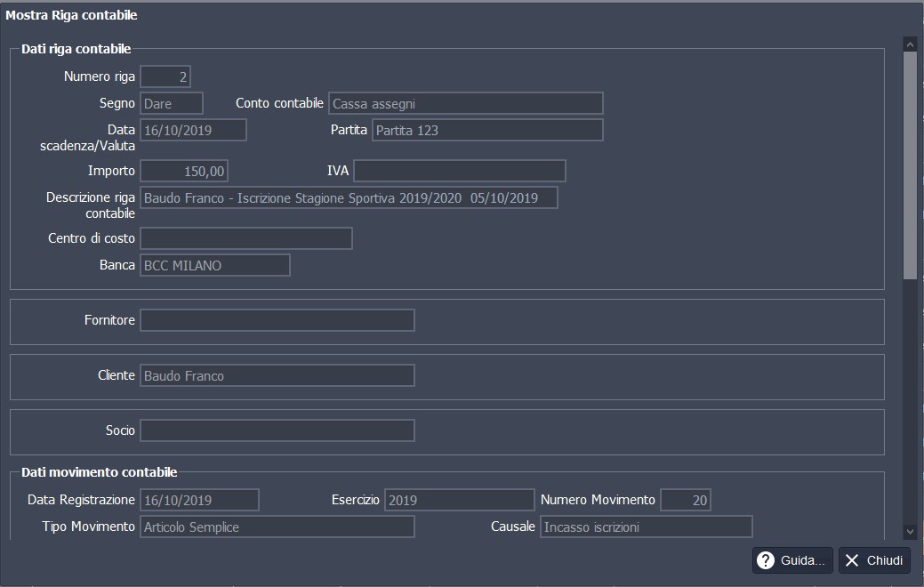This screenshot has width=924, height=587.
Task: Open the Guida help button
Action: click(x=792, y=560)
